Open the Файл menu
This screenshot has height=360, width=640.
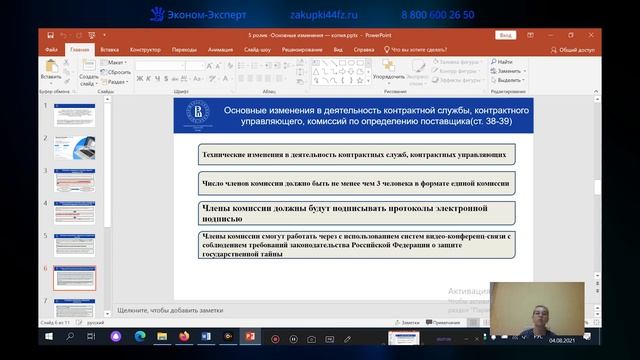pos(51,50)
